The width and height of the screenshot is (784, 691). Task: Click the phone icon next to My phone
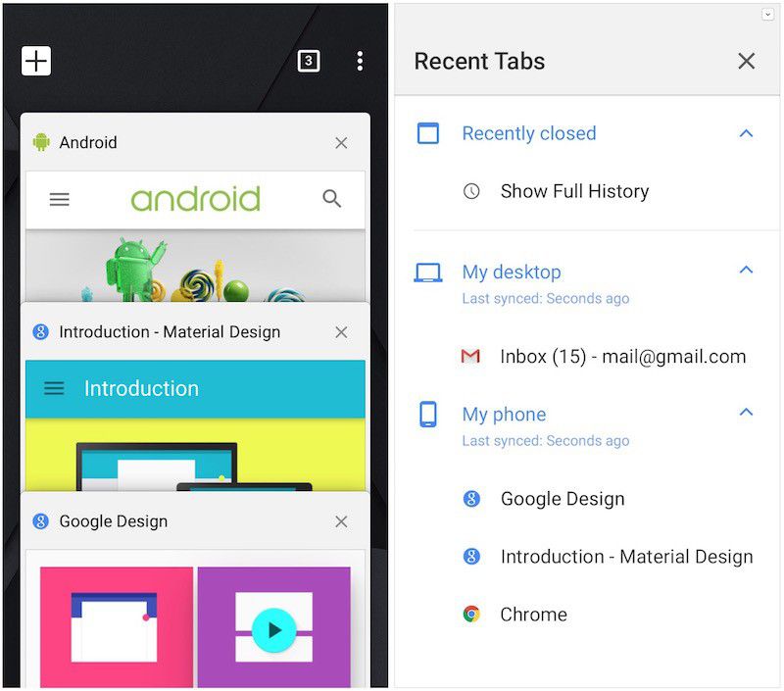coord(430,414)
